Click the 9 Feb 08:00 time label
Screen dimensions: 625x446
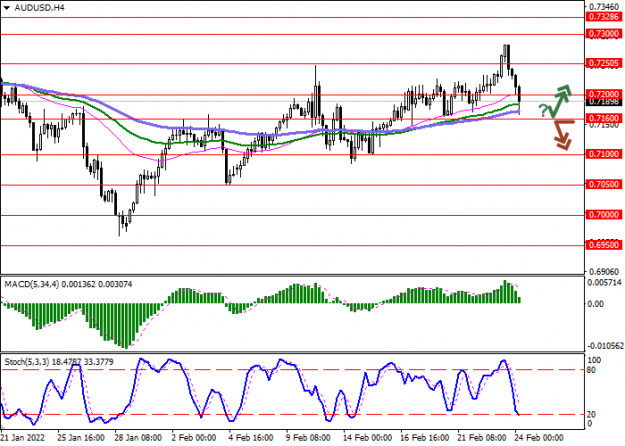click(x=309, y=438)
